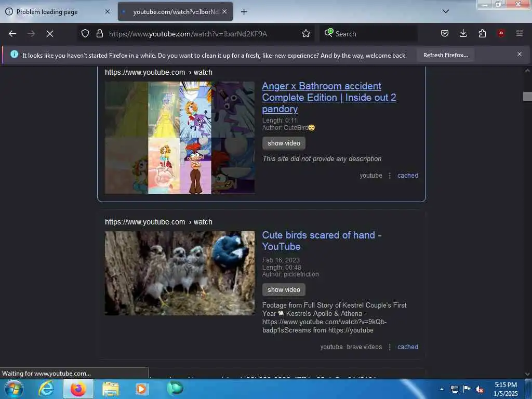Open more options dots for Cute birds result

390,347
